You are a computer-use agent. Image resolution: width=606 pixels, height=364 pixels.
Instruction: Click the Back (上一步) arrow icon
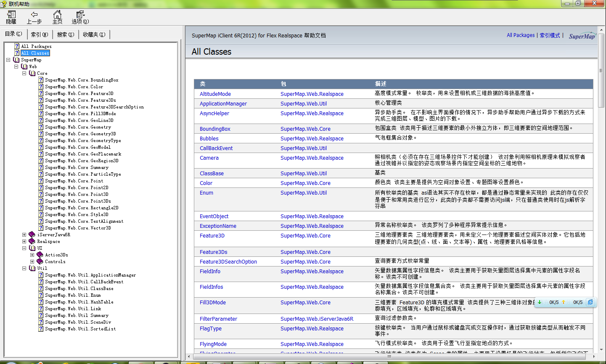click(x=34, y=15)
